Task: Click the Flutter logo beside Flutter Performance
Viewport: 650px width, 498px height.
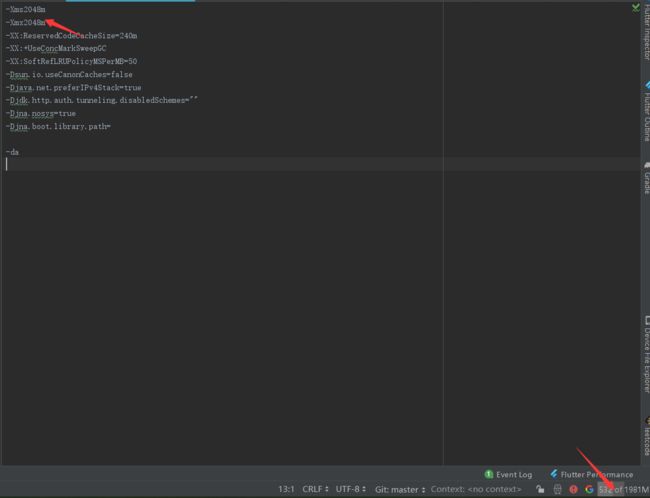Action: click(554, 474)
